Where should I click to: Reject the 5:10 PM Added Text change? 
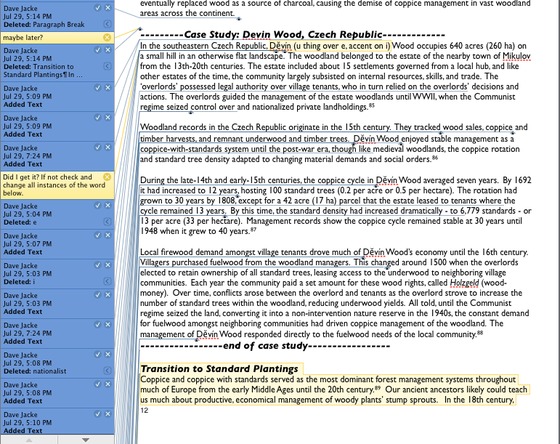pyautogui.click(x=108, y=414)
